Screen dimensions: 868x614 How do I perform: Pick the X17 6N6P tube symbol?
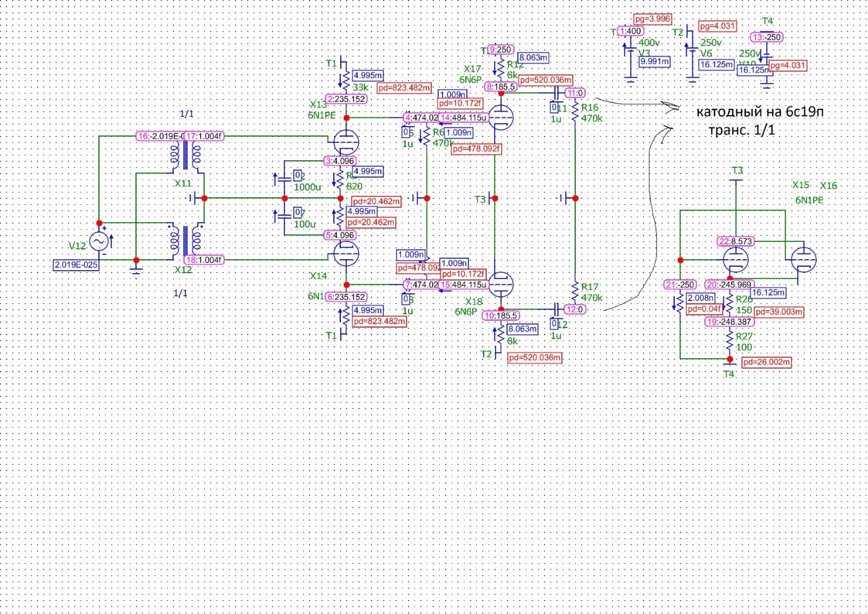(501, 117)
